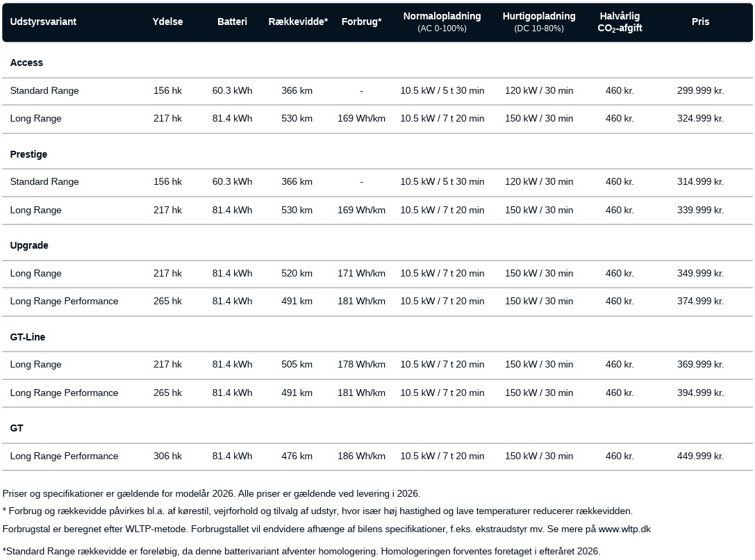Click the Rækkevidde* column header
Image resolution: width=755 pixels, height=560 pixels.
click(297, 22)
